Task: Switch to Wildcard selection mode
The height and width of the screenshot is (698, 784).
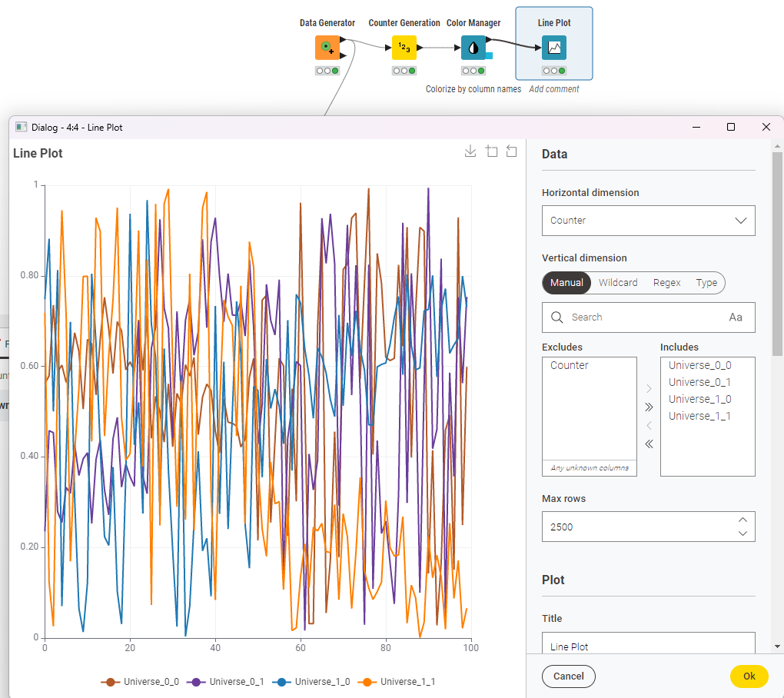Action: point(618,283)
